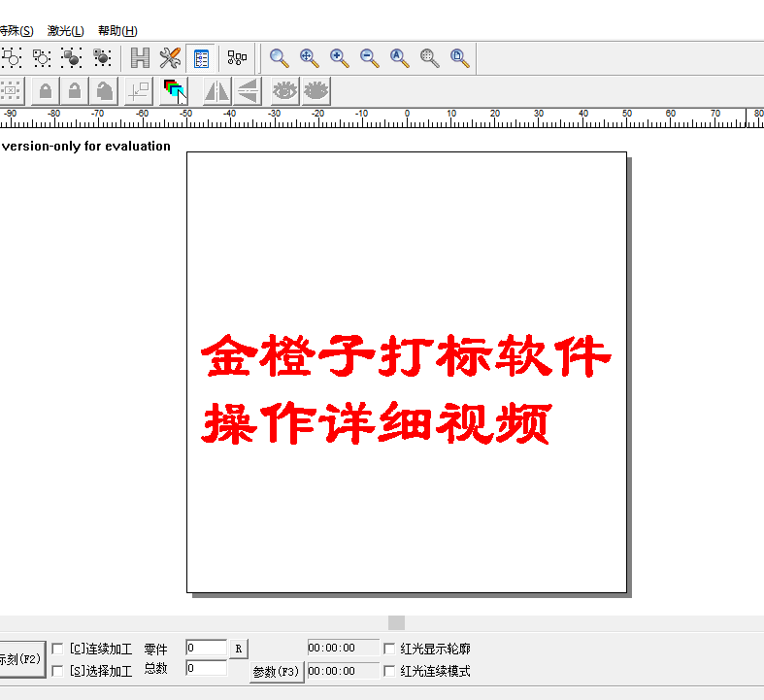Enable the [C]连续加工 checkbox
Viewport: 764px width, 700px height.
click(57, 649)
